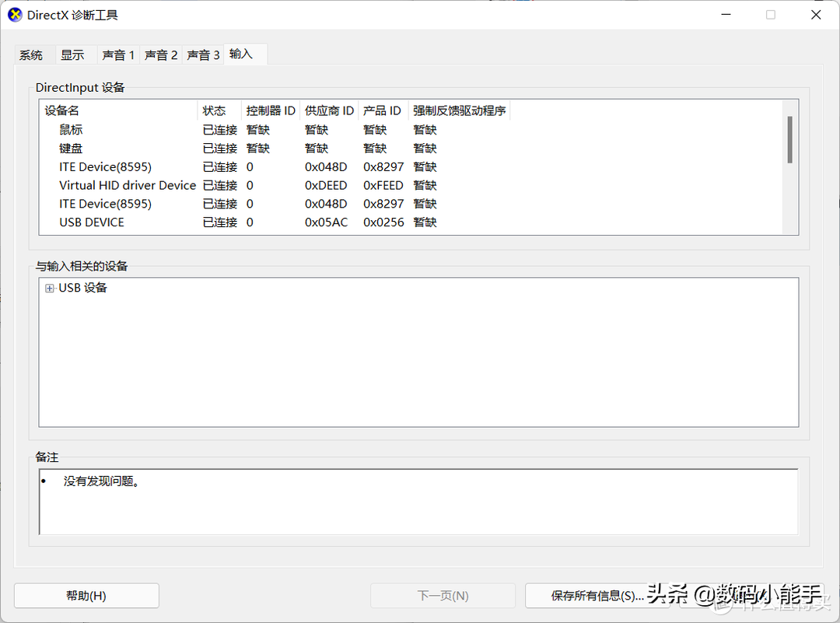Expand the USB 设备 tree node
840x623 pixels.
point(50,289)
